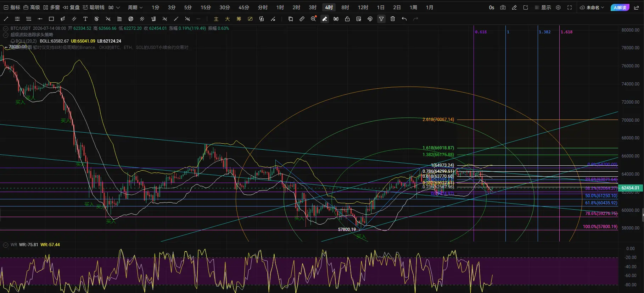Open the 未命名 layout dropdown

(592, 7)
